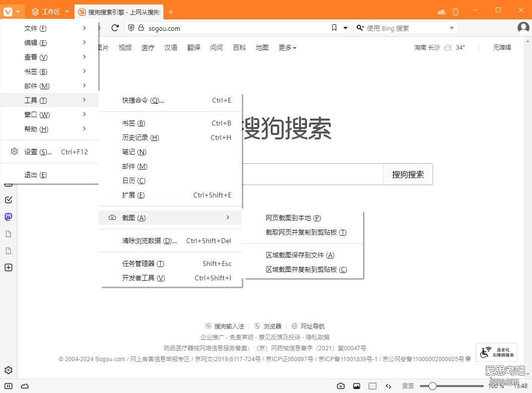Adjust the page zoom slider
532x393 pixels.
(452, 386)
